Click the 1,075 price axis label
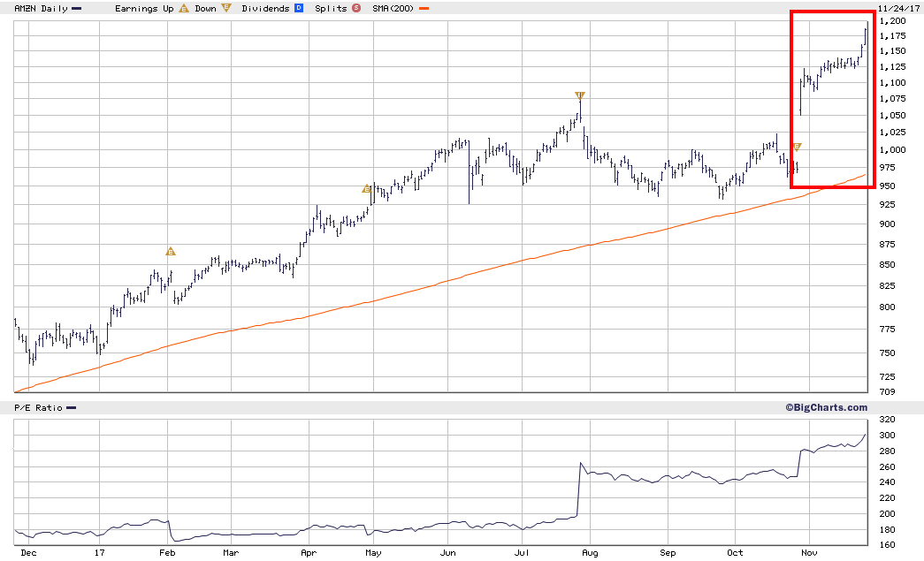 point(893,99)
